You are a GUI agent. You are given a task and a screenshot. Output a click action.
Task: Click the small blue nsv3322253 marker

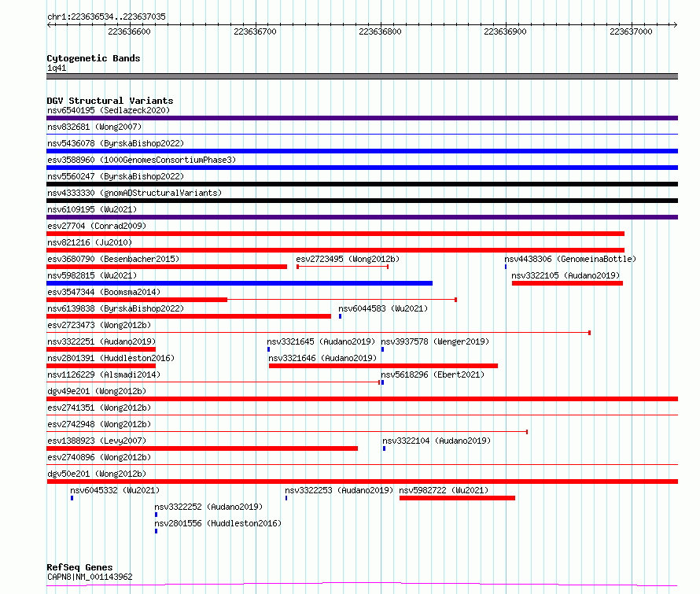[x=286, y=498]
